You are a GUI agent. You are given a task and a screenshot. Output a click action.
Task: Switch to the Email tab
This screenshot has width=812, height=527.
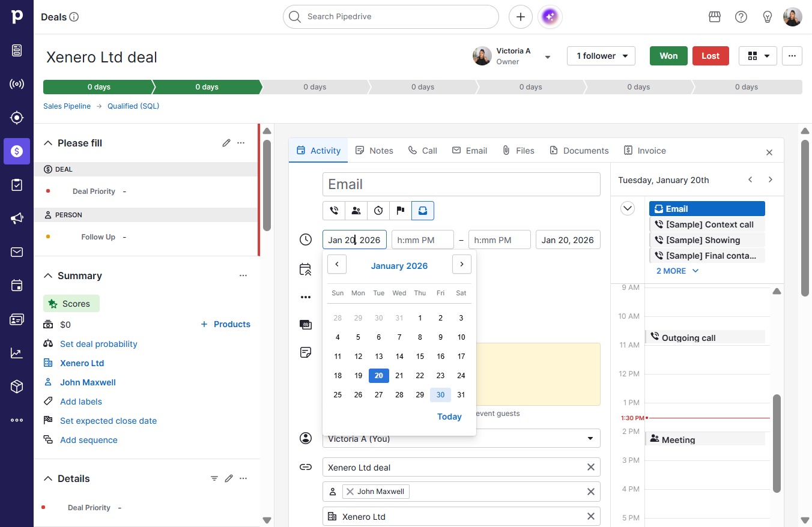pos(470,151)
